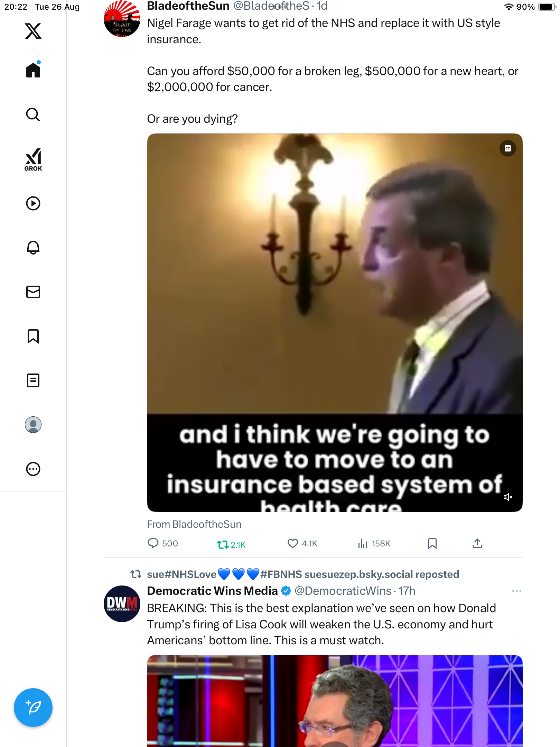560x747 pixels.
Task: Open Lists icon in sidebar
Action: click(33, 380)
